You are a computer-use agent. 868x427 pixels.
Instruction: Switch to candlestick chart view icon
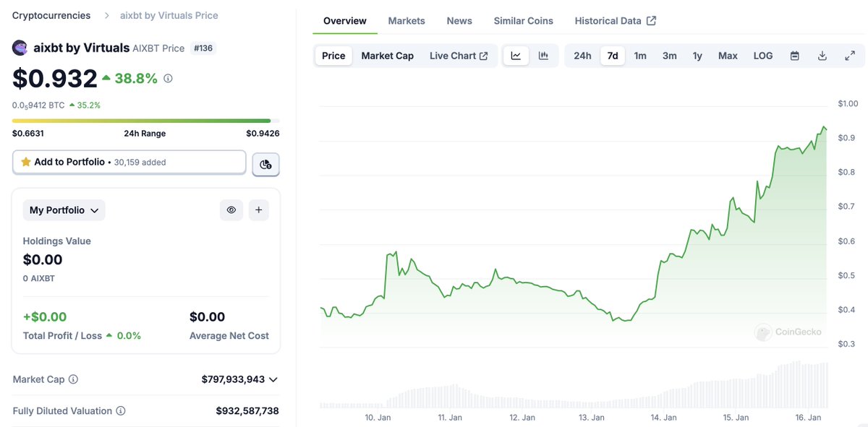coord(543,56)
